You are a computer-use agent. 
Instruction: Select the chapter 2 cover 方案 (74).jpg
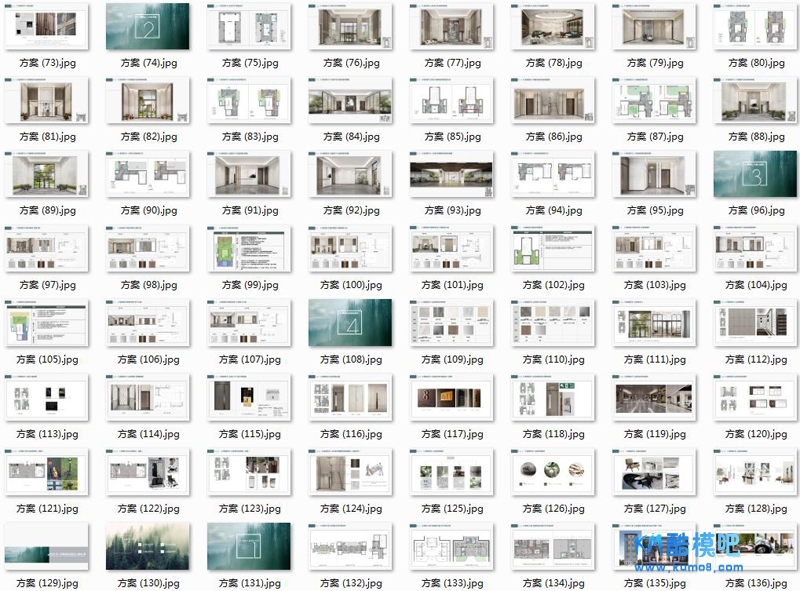coord(147,27)
